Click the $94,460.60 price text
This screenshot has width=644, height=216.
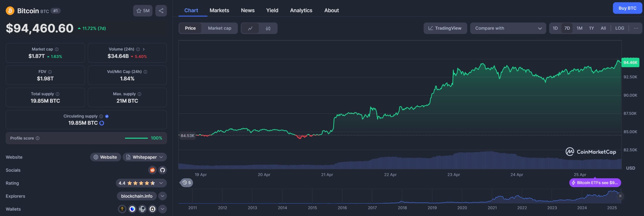[40, 28]
